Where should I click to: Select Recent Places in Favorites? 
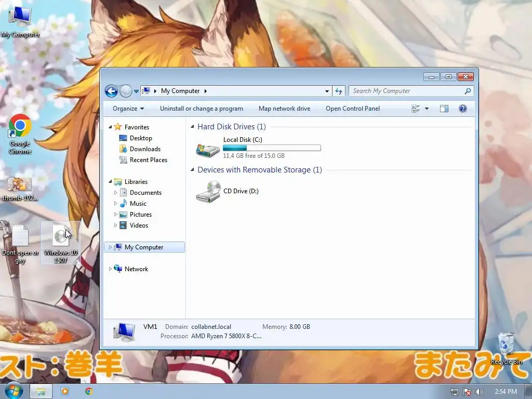pyautogui.click(x=148, y=160)
